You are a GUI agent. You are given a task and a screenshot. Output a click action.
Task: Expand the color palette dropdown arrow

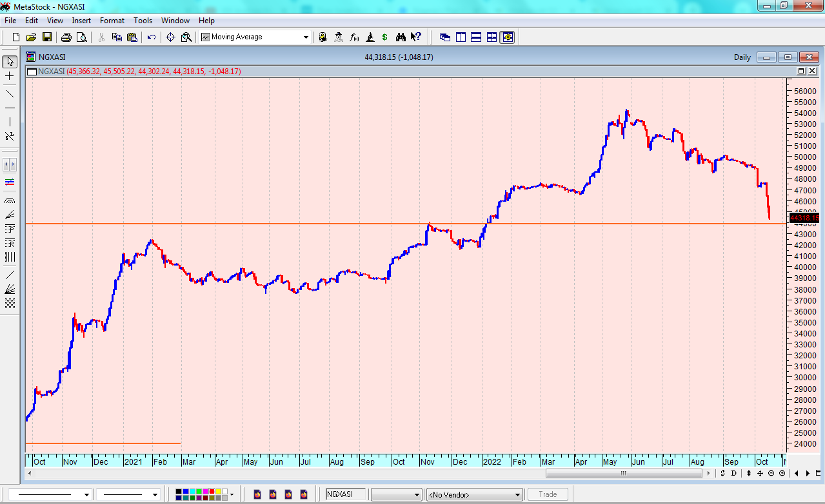point(232,494)
